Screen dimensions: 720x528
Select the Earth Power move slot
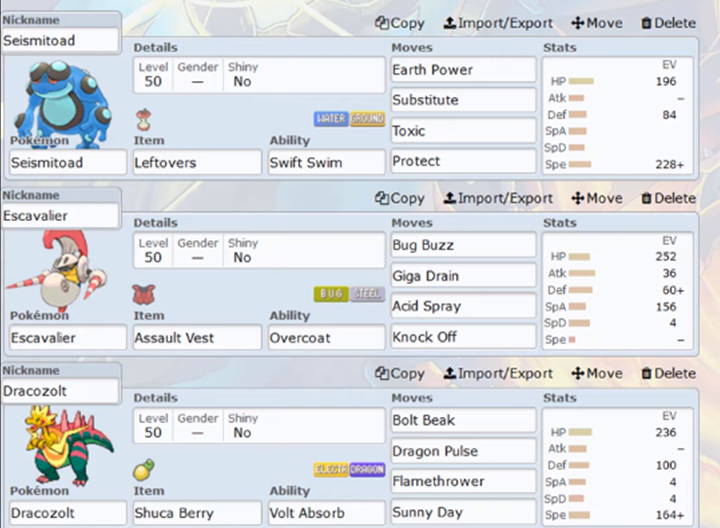463,70
